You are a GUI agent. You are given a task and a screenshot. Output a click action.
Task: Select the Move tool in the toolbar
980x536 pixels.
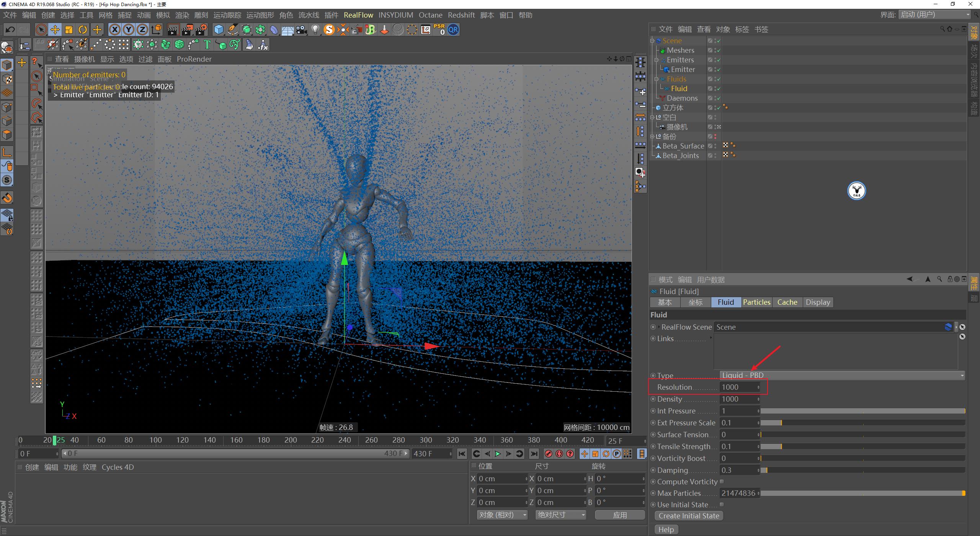tap(55, 29)
